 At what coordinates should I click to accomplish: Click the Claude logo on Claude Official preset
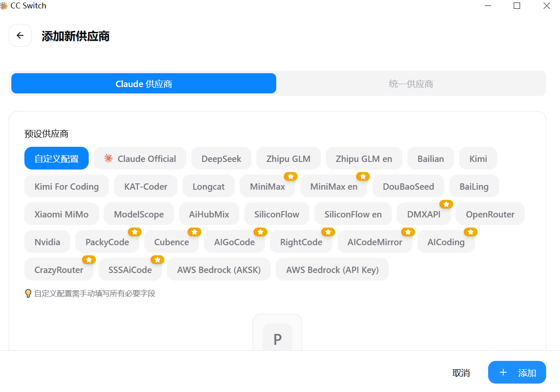point(108,159)
